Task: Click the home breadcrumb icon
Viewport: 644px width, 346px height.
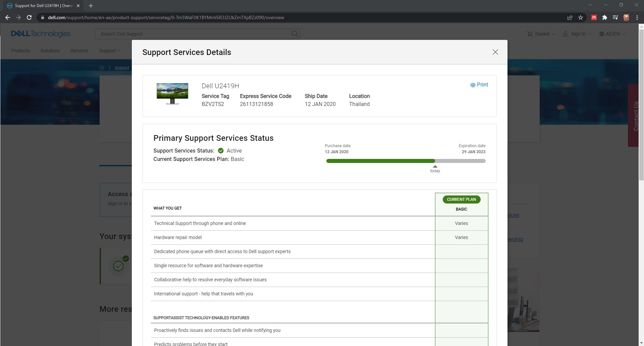Action: [x=102, y=68]
